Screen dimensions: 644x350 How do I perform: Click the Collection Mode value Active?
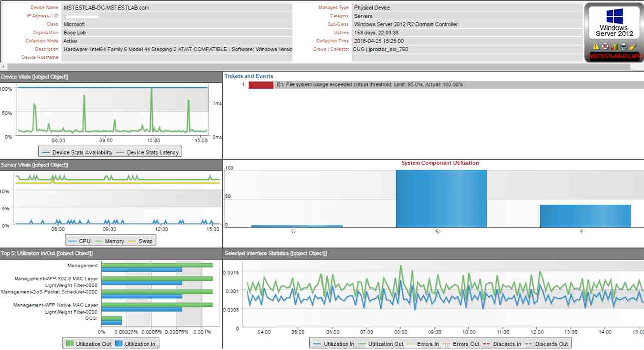point(177,41)
